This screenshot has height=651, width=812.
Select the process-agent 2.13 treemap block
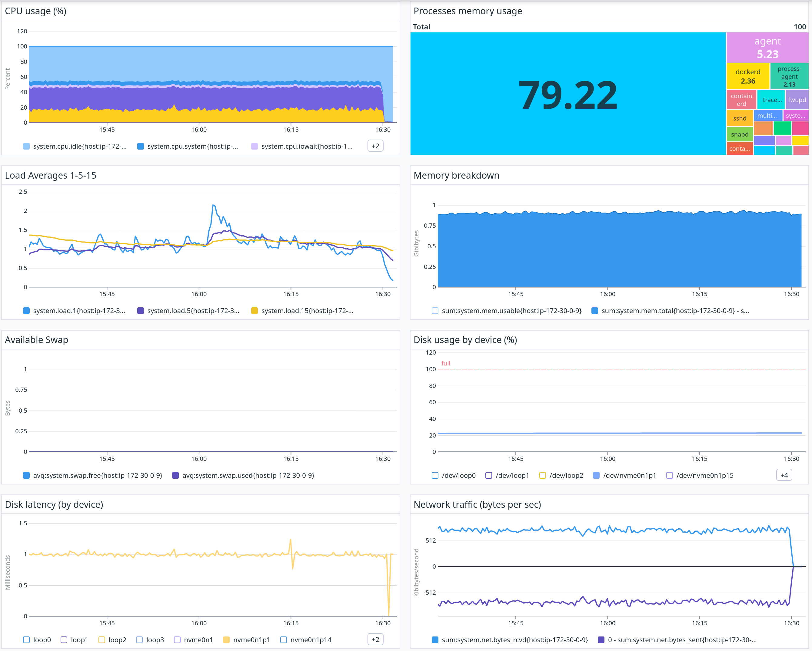tap(789, 76)
